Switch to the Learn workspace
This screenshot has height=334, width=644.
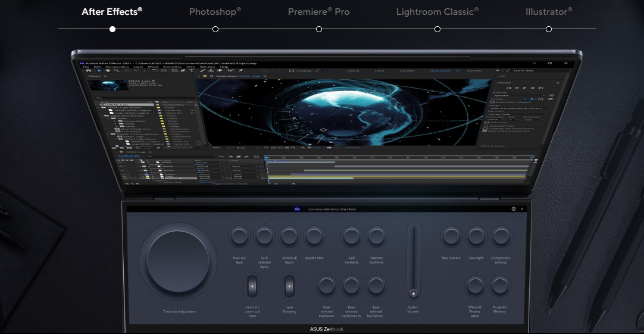(379, 71)
